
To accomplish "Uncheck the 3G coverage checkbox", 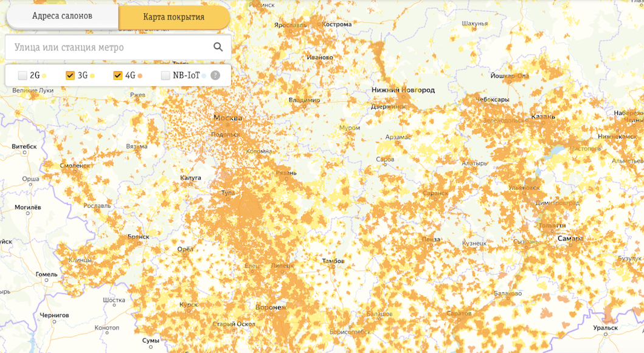I will (70, 76).
